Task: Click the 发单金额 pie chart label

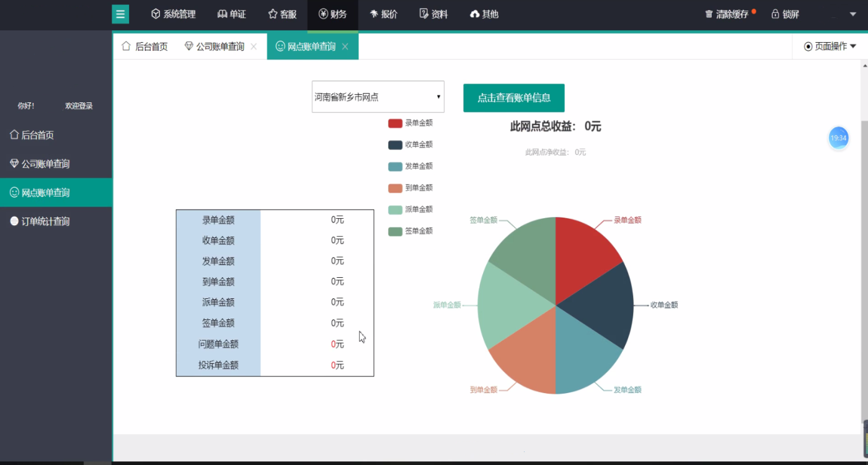Action: [627, 390]
